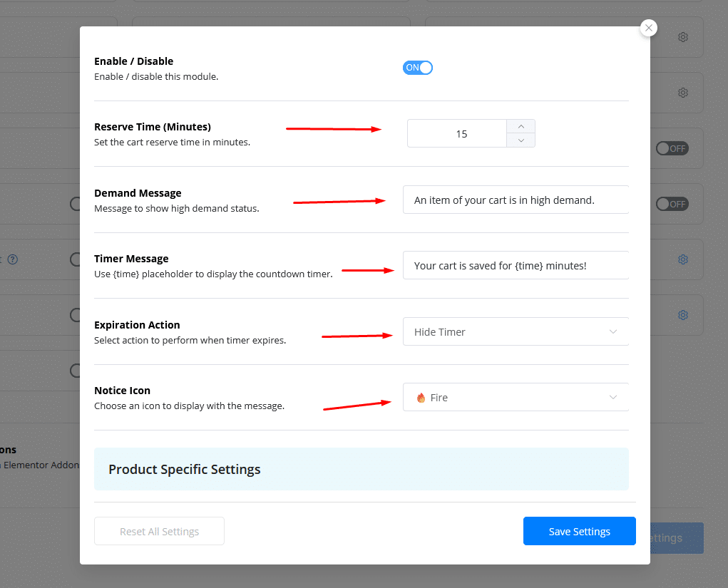Open the blue gear settings icon next to Timer row
This screenshot has width=728, height=588.
click(x=682, y=259)
